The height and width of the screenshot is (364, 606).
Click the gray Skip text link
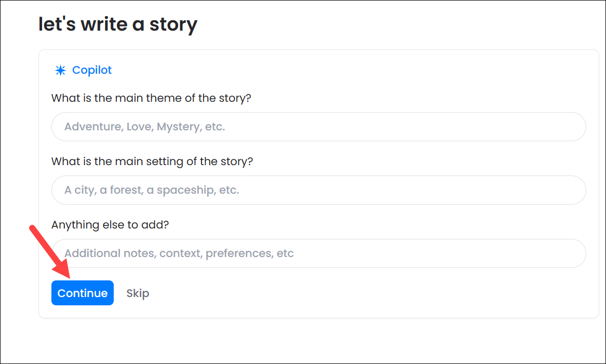coord(138,293)
